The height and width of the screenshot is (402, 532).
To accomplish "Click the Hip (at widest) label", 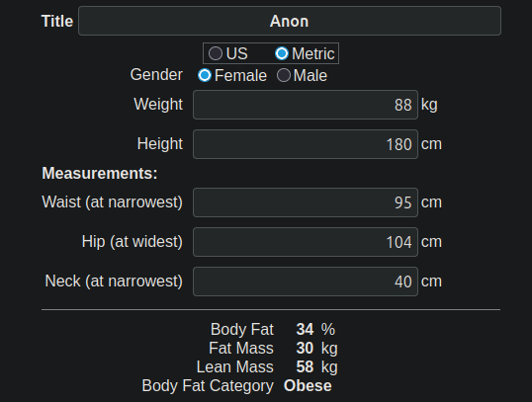I will (x=133, y=242).
